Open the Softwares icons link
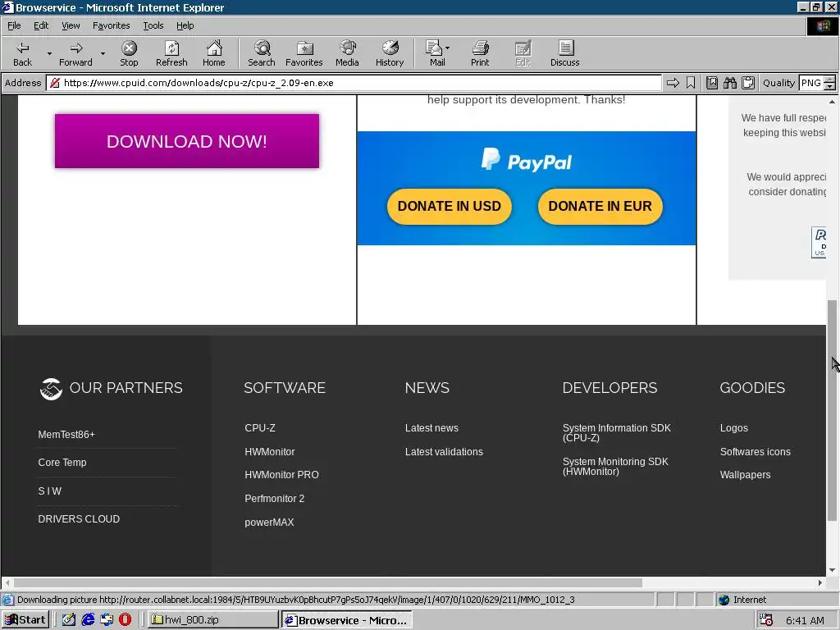This screenshot has width=840, height=630. (x=755, y=452)
